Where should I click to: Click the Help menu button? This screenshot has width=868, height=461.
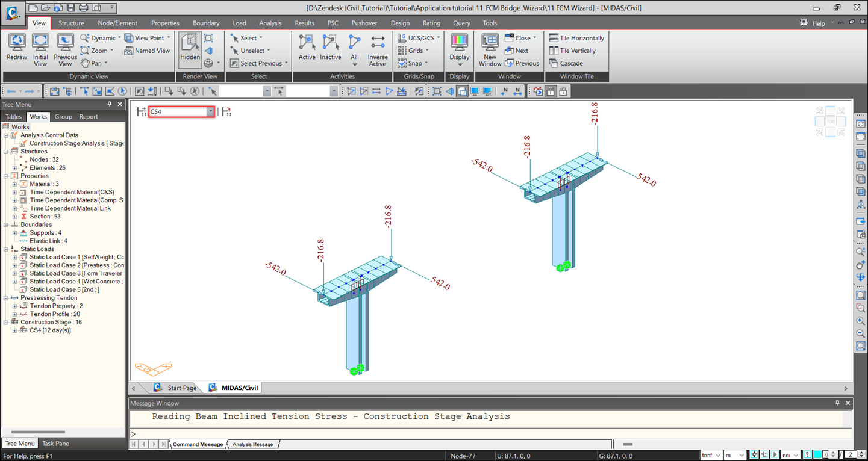[x=819, y=23]
